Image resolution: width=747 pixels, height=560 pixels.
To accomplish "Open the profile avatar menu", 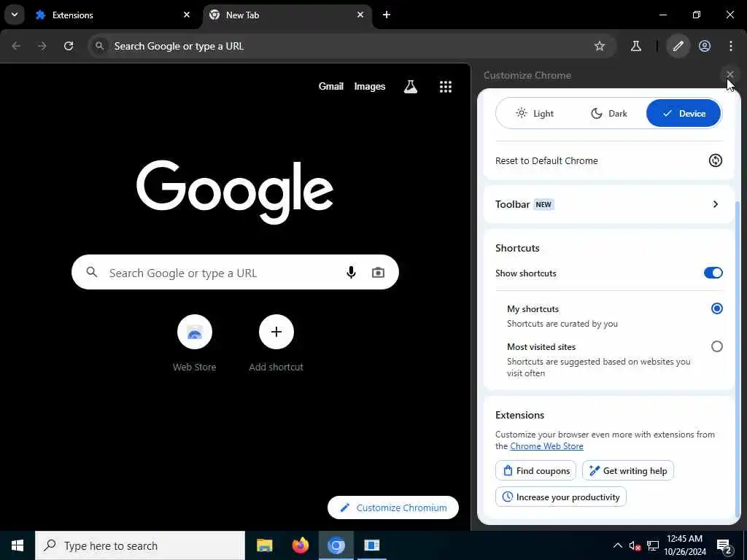I will pyautogui.click(x=705, y=46).
